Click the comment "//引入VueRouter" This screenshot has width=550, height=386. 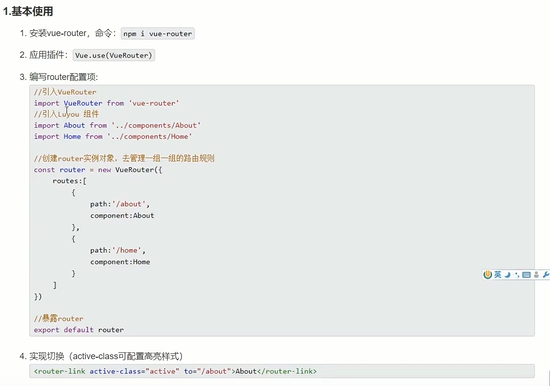pyautogui.click(x=65, y=92)
